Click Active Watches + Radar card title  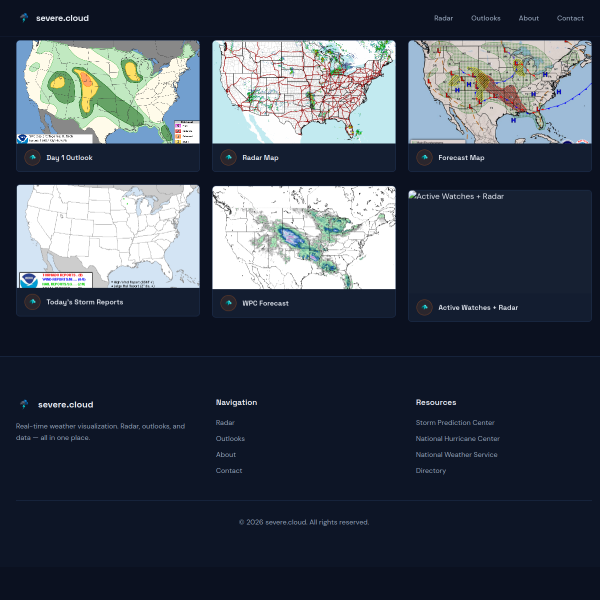tap(478, 307)
